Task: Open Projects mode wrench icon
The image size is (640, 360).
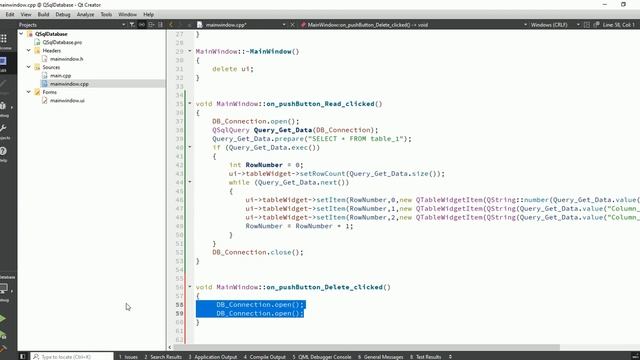Action: (x=4, y=131)
